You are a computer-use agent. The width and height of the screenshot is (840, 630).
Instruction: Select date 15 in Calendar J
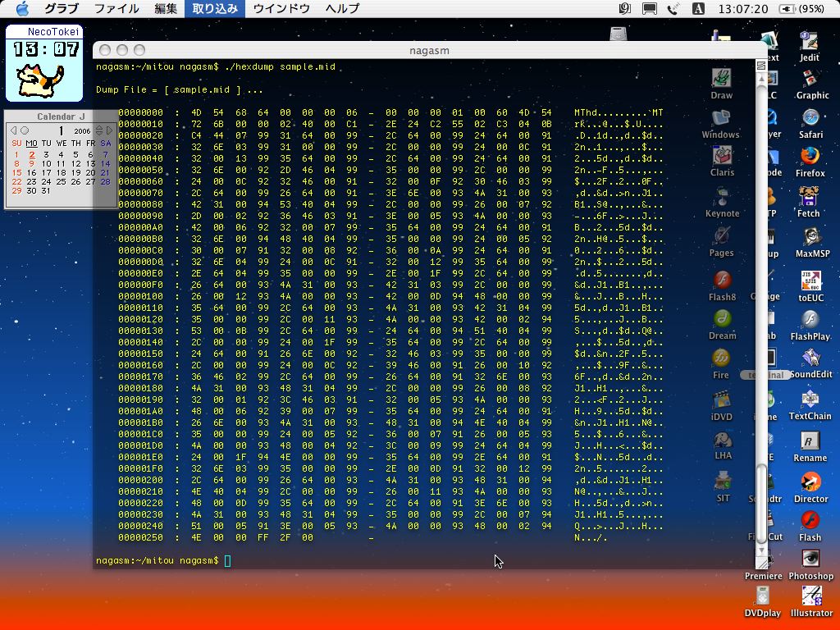point(16,172)
